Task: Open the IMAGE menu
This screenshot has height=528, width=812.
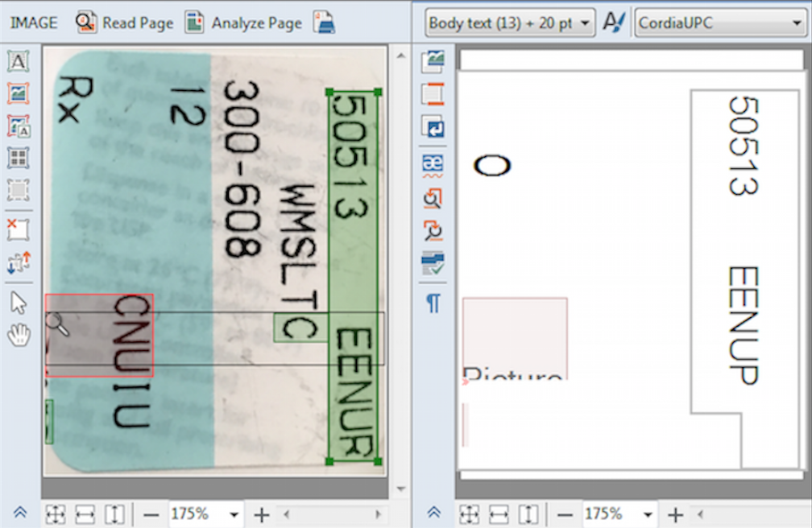Action: (33, 23)
